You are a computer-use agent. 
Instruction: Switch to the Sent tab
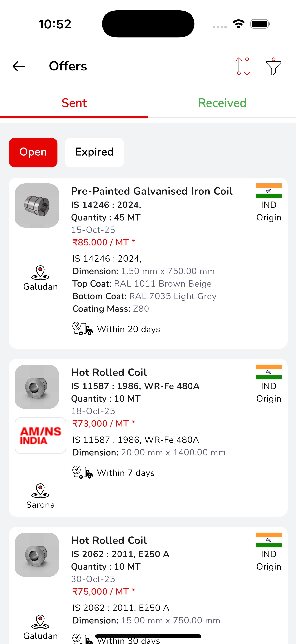coord(74,103)
